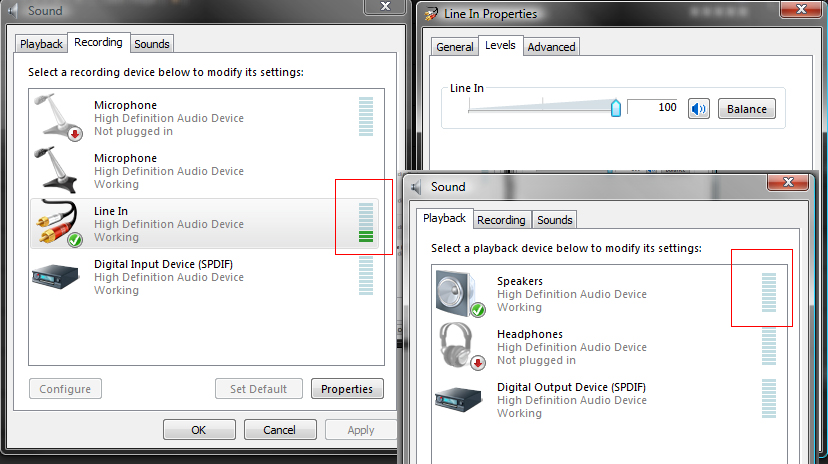Mute Line In with the speaker button
This screenshot has height=464, width=828.
(699, 109)
